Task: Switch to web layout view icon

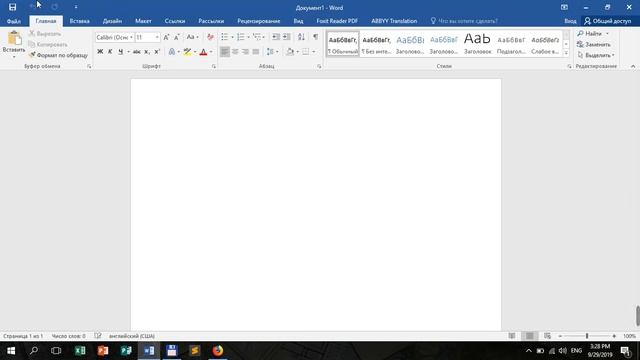Action: click(547, 336)
